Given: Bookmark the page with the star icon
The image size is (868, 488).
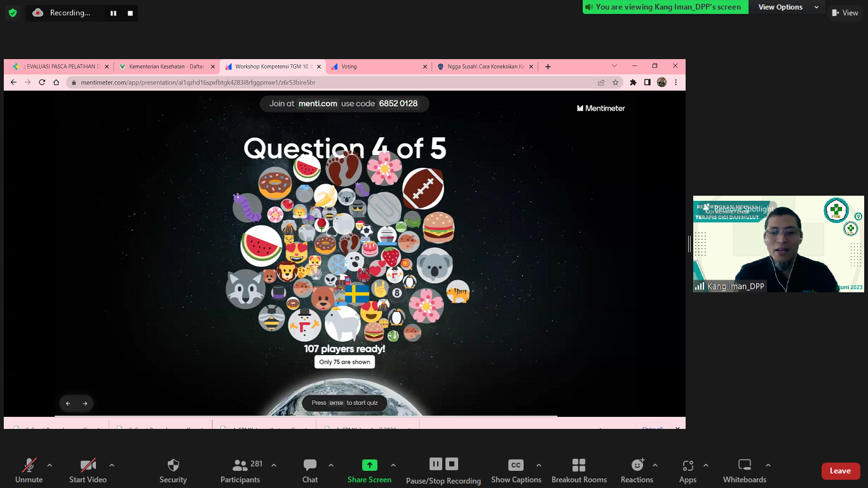Looking at the screenshot, I should (x=615, y=82).
